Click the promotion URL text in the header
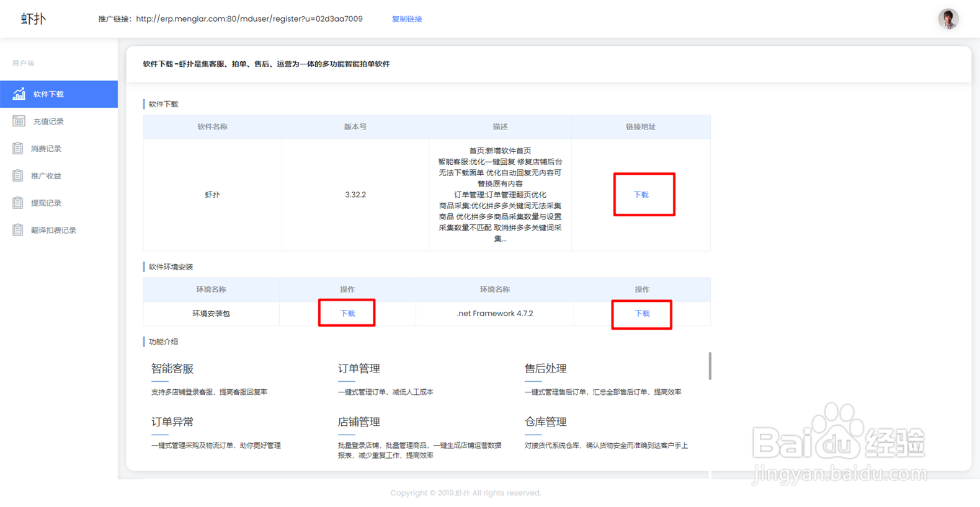Viewport: 980px width, 507px height. (x=249, y=19)
